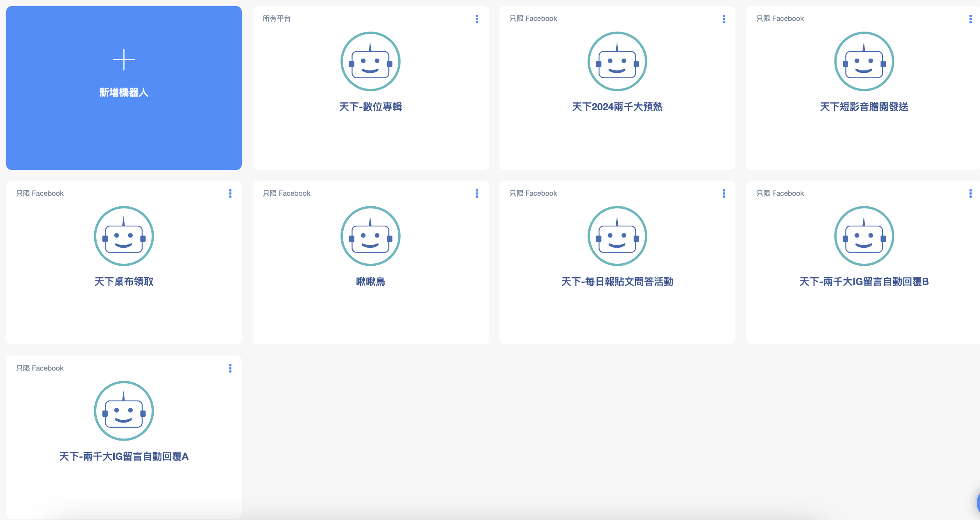Click the robot icon of 天下-數位專輯
The height and width of the screenshot is (520, 980).
click(x=371, y=61)
